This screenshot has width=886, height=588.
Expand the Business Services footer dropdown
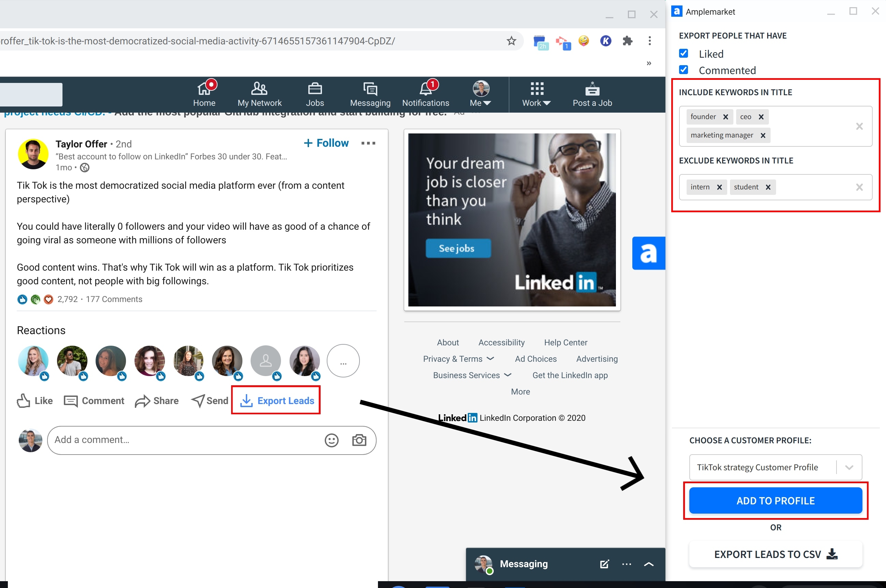pyautogui.click(x=472, y=375)
